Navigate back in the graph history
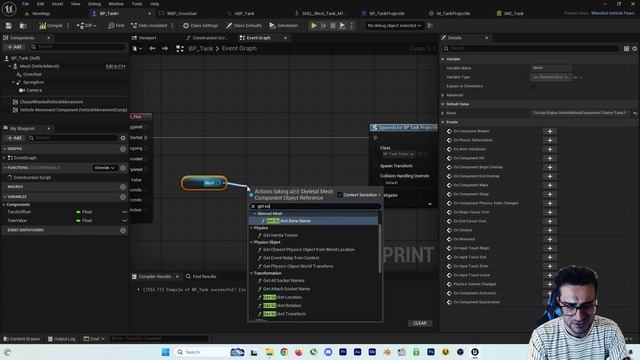This screenshot has height=360, width=640. (152, 49)
